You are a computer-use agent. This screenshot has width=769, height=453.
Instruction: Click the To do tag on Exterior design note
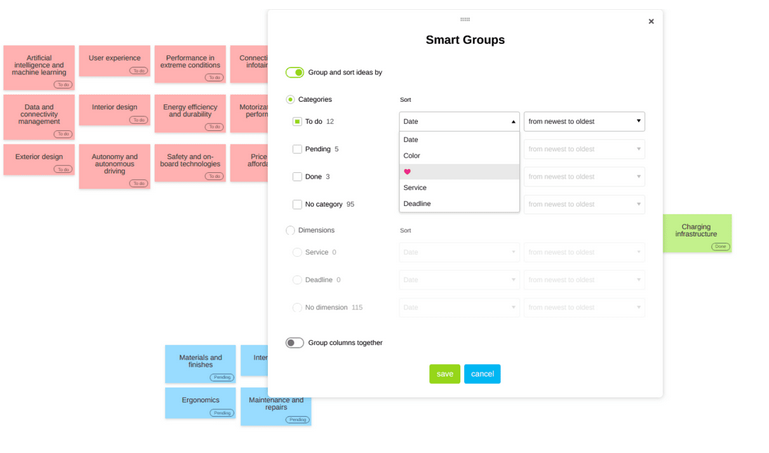coord(63,169)
